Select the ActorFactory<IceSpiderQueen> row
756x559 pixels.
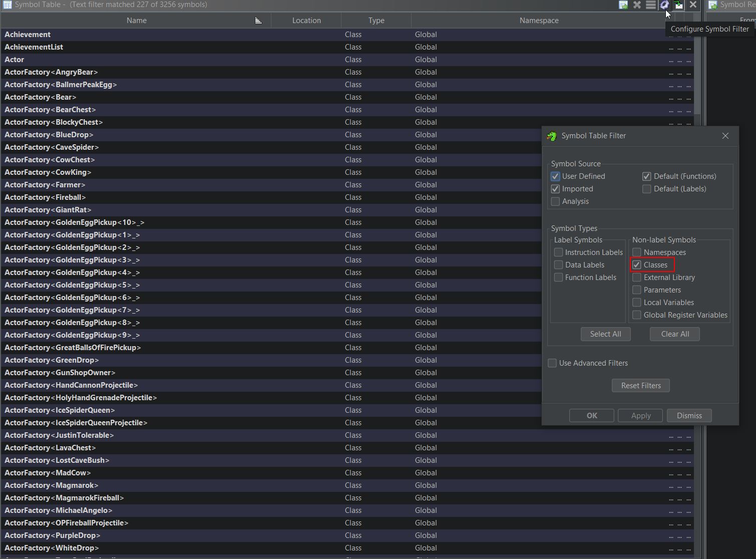[x=271, y=410]
